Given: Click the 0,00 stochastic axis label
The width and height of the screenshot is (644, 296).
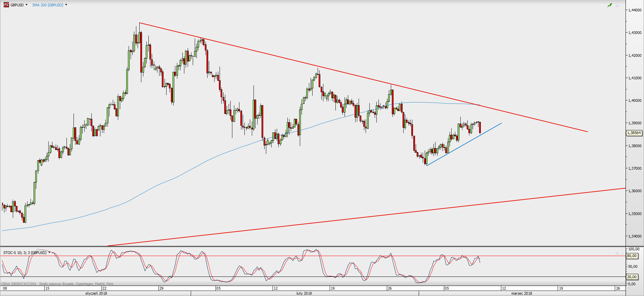Looking at the screenshot, I should coord(632,284).
